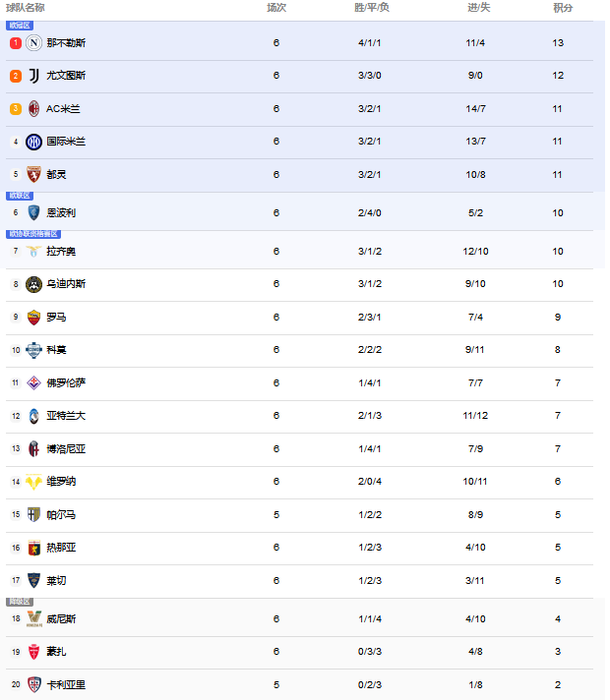Open the 乌迪内斯 team link
This screenshot has height=700, width=610.
pyautogui.click(x=66, y=284)
